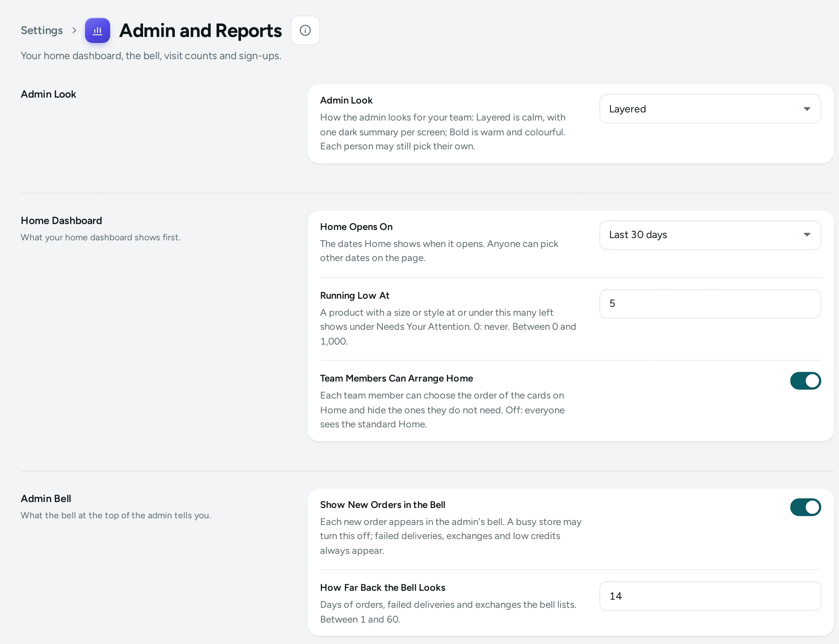This screenshot has width=839, height=644.
Task: Click the purple Admin and Reports chart icon
Action: coord(97,30)
